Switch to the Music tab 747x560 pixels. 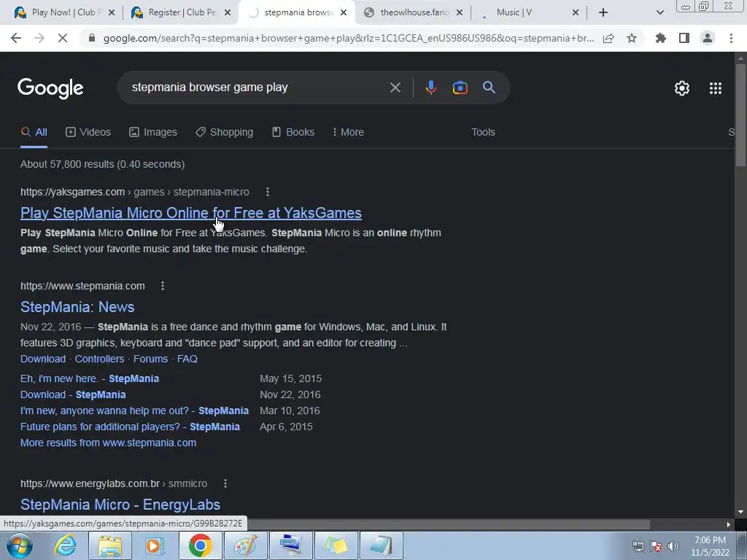click(528, 12)
